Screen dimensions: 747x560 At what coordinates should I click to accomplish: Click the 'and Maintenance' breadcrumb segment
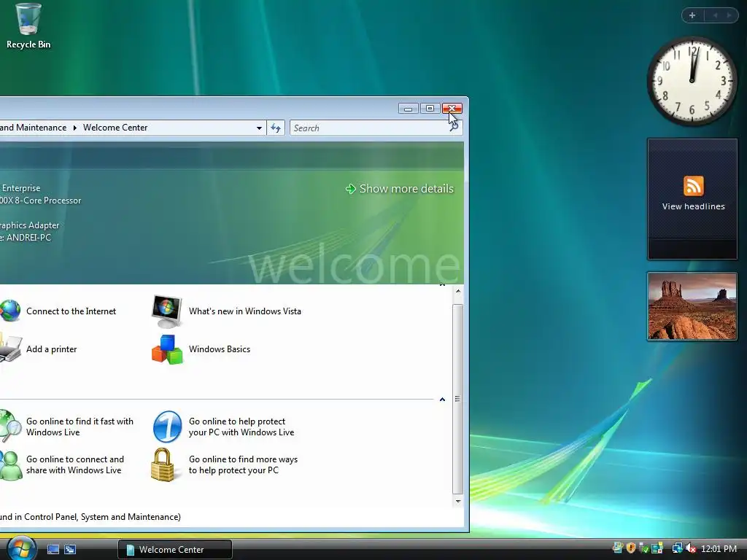point(33,128)
